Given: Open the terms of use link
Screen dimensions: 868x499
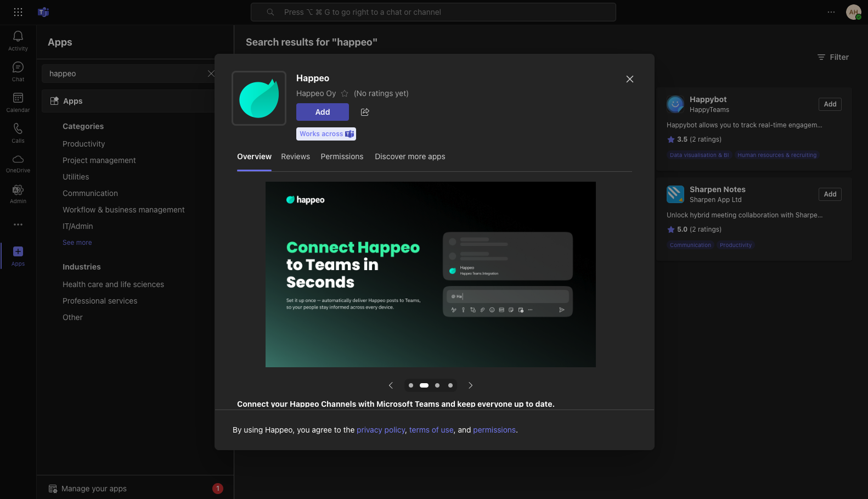Looking at the screenshot, I should [431, 430].
